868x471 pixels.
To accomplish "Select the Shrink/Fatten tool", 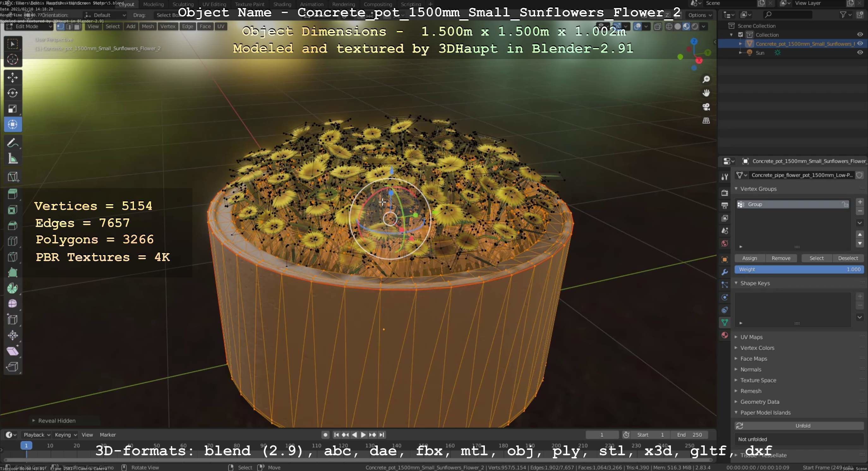I will pos(13,335).
